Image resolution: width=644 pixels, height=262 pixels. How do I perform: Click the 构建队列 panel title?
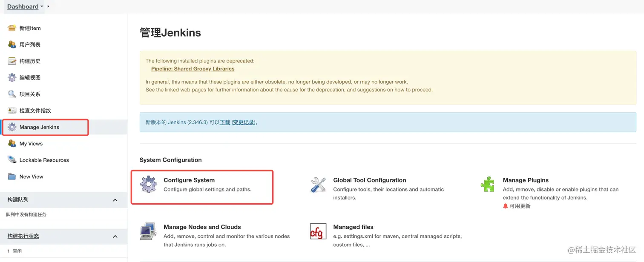click(x=18, y=199)
